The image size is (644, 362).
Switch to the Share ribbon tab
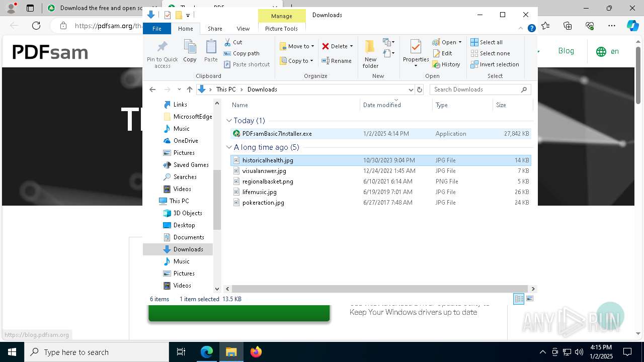pyautogui.click(x=215, y=29)
